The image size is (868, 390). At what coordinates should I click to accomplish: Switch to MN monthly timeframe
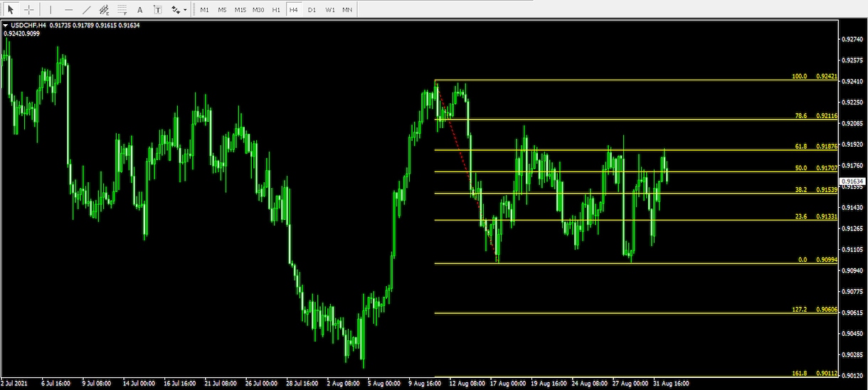(347, 10)
